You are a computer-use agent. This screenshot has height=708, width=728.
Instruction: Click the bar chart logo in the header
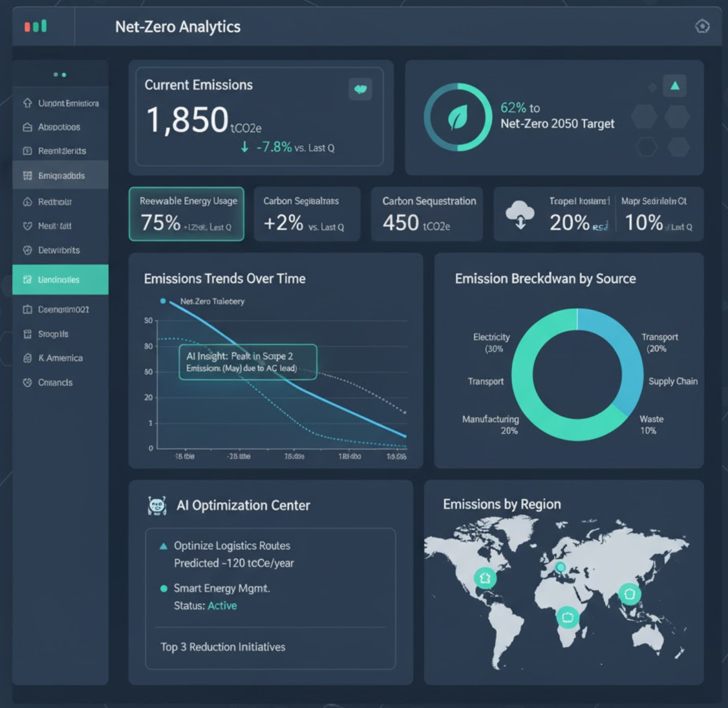tap(35, 26)
